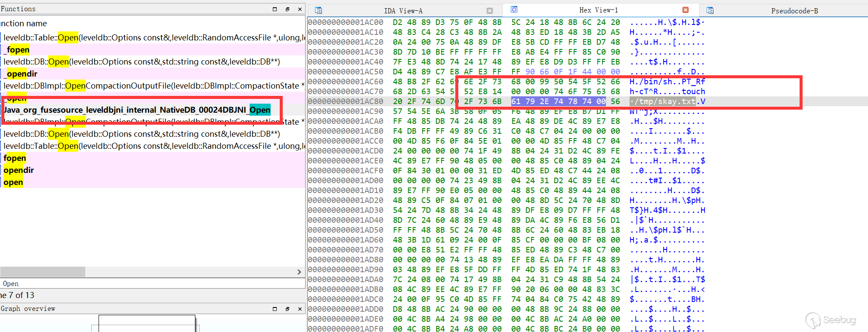Click address 000000000001ACC0 in Hex View
The height and width of the screenshot is (332, 868).
coord(346,141)
